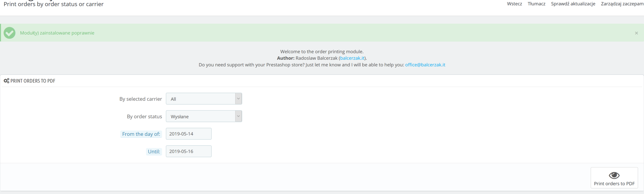The height and width of the screenshot is (194, 644).
Task: Click the order status dropdown arrow
Action: tap(238, 116)
